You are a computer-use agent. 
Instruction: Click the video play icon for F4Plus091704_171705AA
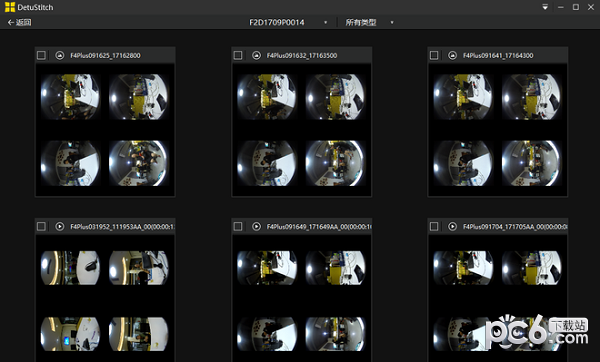coord(452,227)
